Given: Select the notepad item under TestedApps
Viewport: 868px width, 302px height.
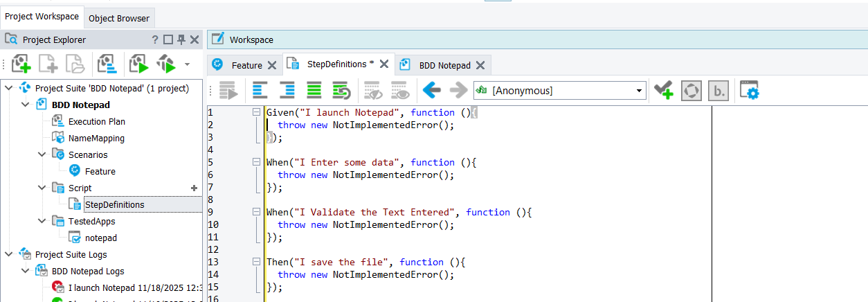Looking at the screenshot, I should coord(101,238).
